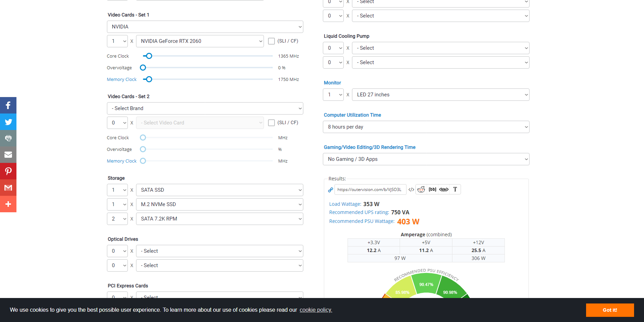Click Overvoltage slider handle for Set 1
Viewport: 644px width, 322px height.
[143, 68]
